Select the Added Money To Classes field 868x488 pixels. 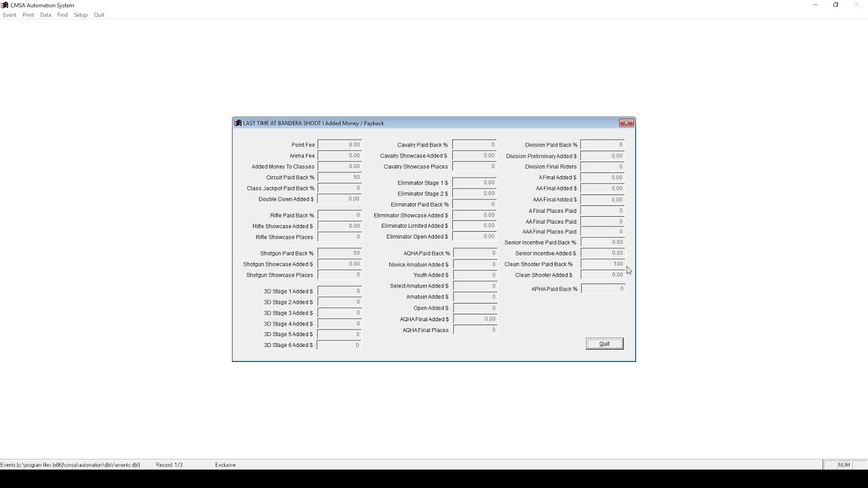(x=340, y=166)
